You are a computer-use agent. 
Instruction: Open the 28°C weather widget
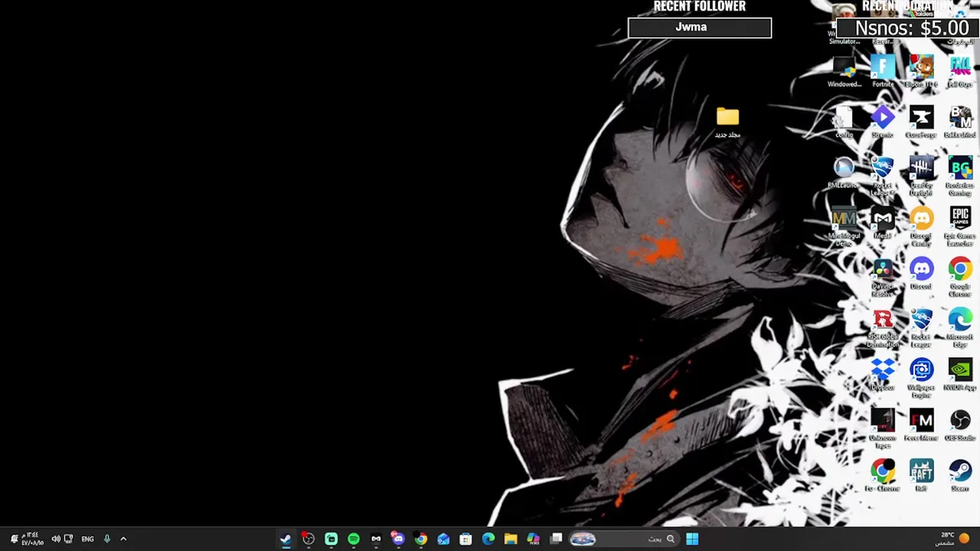coord(954,539)
